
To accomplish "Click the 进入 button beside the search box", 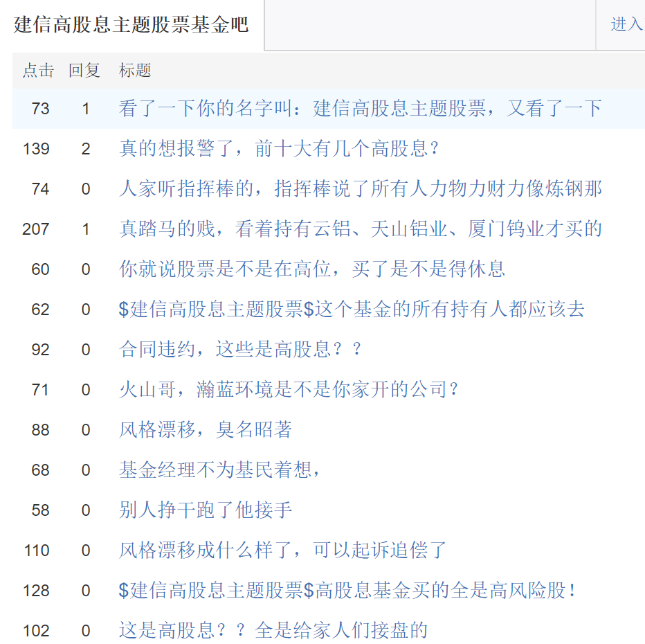I will point(626,25).
